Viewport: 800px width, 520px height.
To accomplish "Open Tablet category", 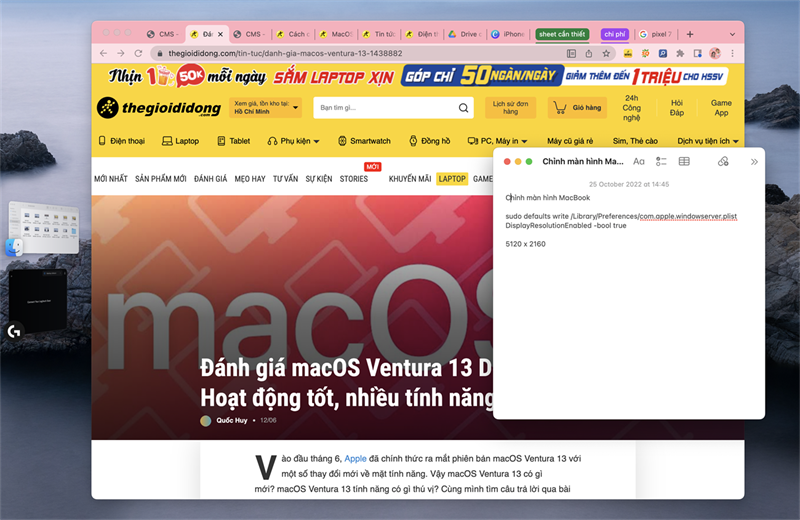I will pos(234,141).
